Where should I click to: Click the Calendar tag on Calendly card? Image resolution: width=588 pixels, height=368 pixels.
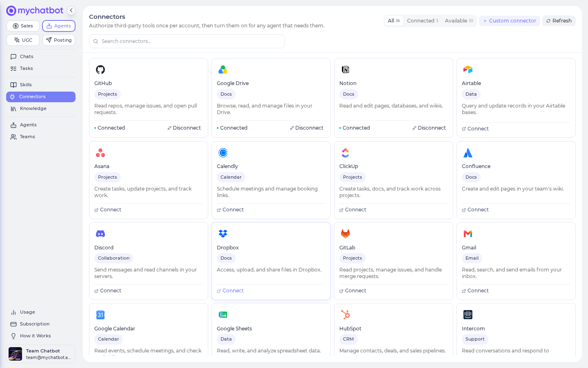[x=231, y=177]
